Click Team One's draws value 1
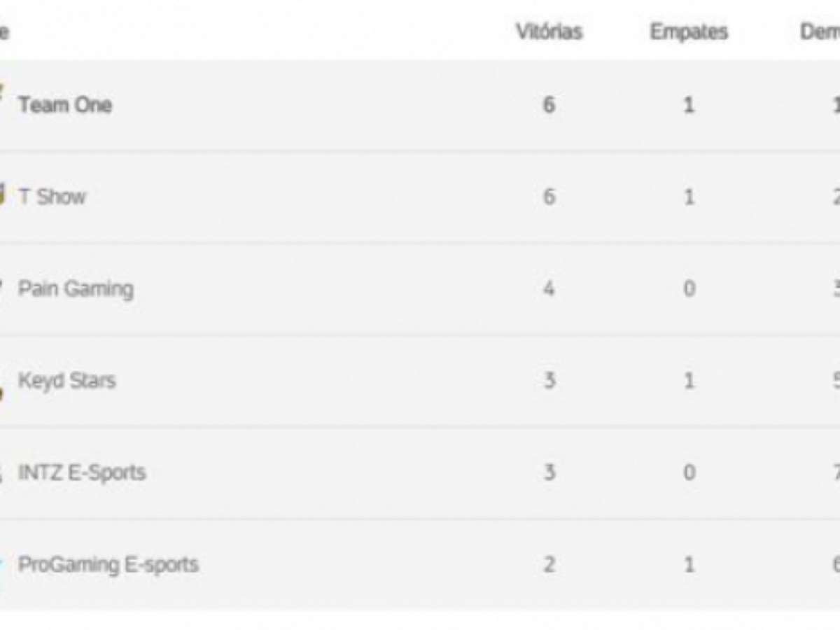This screenshot has width=840, height=630. pyautogui.click(x=689, y=105)
